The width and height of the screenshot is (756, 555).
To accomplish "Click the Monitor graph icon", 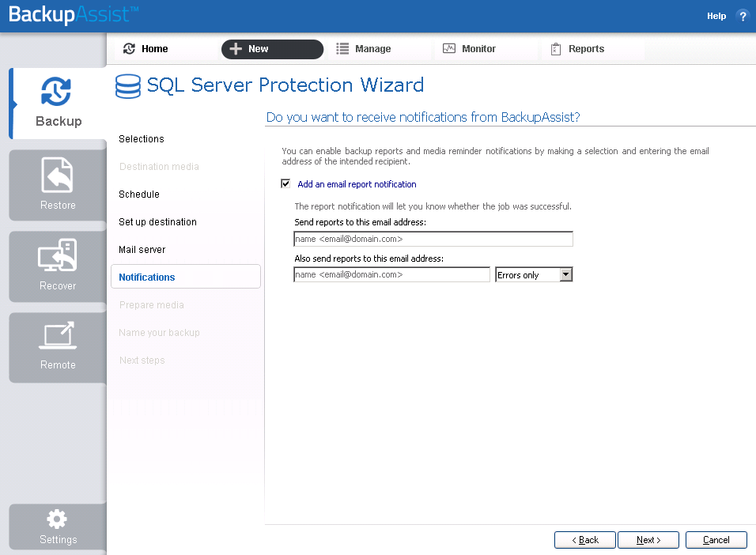I will click(449, 48).
